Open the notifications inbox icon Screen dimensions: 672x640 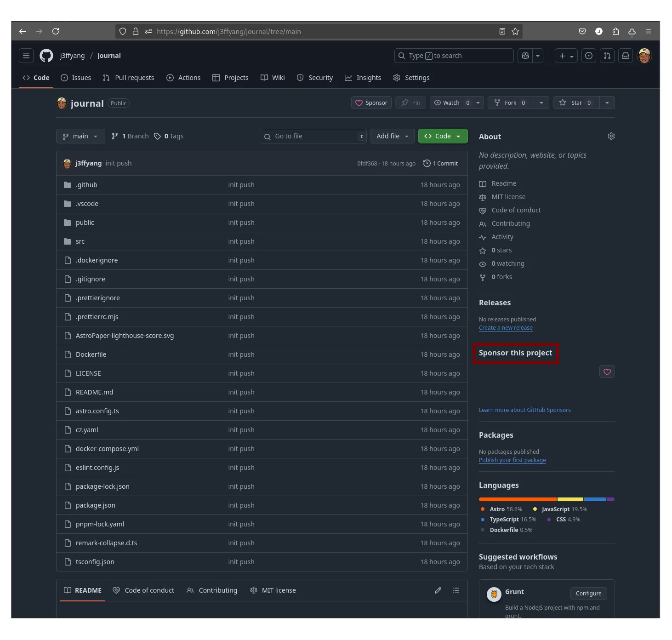(626, 56)
